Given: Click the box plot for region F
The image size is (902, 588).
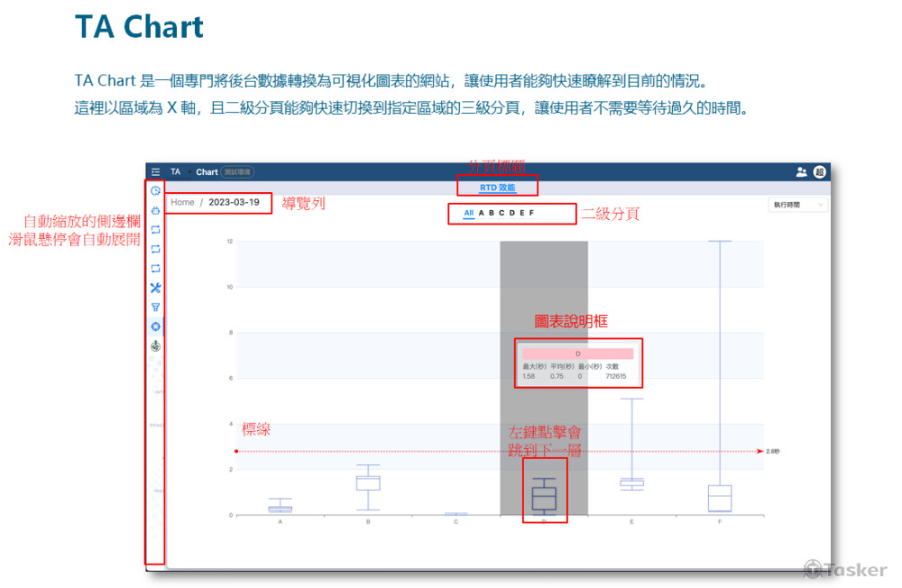Looking at the screenshot, I should 720,498.
